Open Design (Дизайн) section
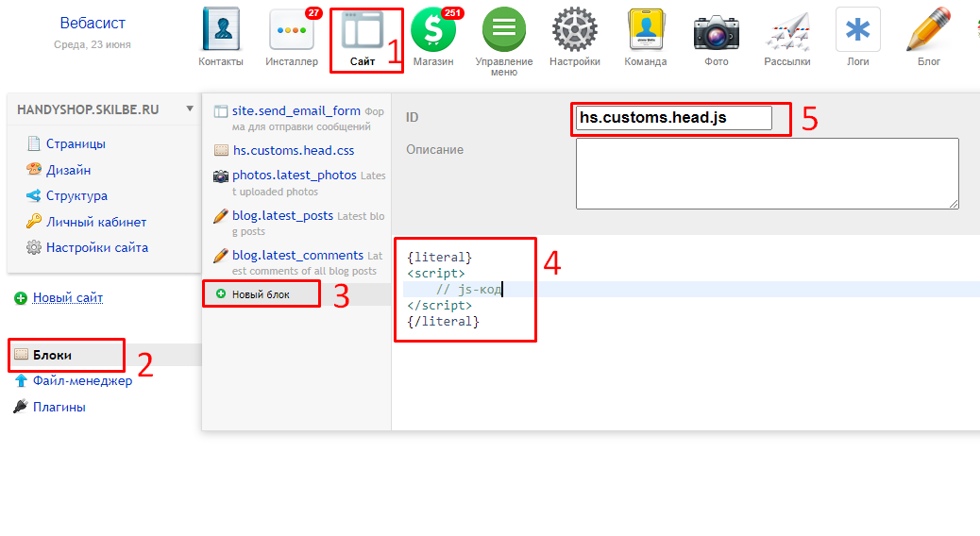Screen dimensions: 980x536 (68, 171)
